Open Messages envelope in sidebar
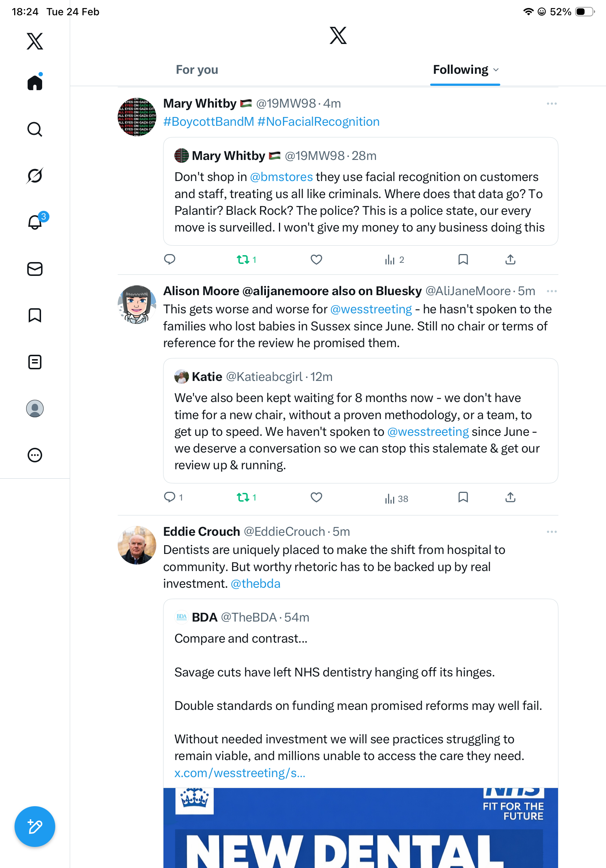Image resolution: width=606 pixels, height=868 pixels. coord(35,269)
